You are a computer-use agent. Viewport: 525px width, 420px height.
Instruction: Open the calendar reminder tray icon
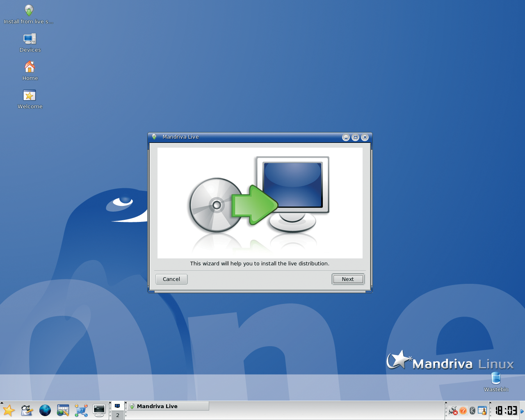coord(482,411)
